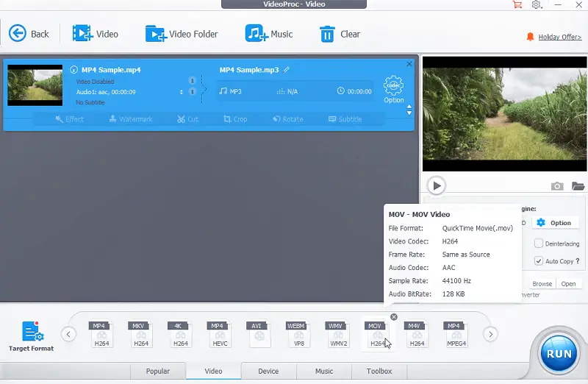Switch to the Toolbox tab
Viewport: 588px width, 384px height.
point(379,371)
